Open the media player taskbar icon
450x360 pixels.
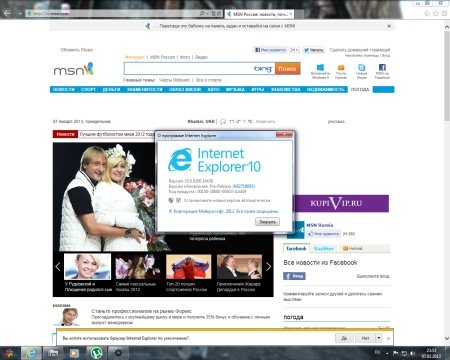pos(74,353)
